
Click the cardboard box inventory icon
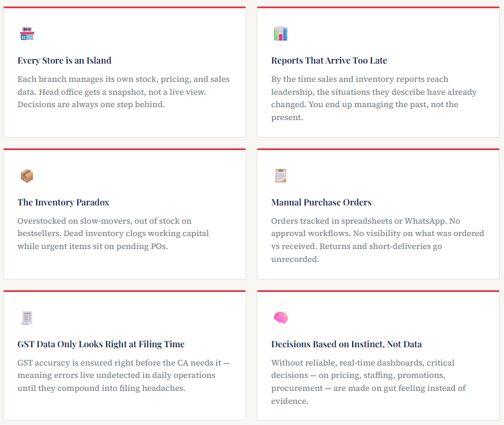pyautogui.click(x=27, y=175)
